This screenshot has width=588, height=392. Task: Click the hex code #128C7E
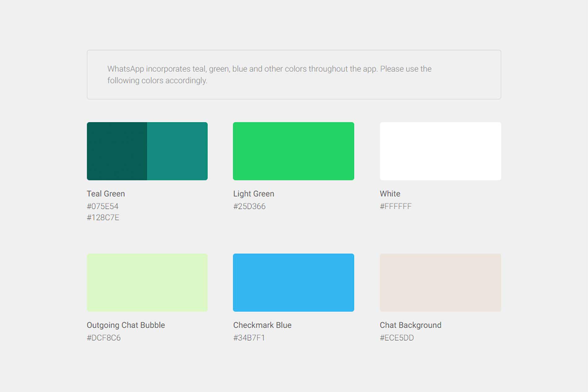[x=103, y=217]
